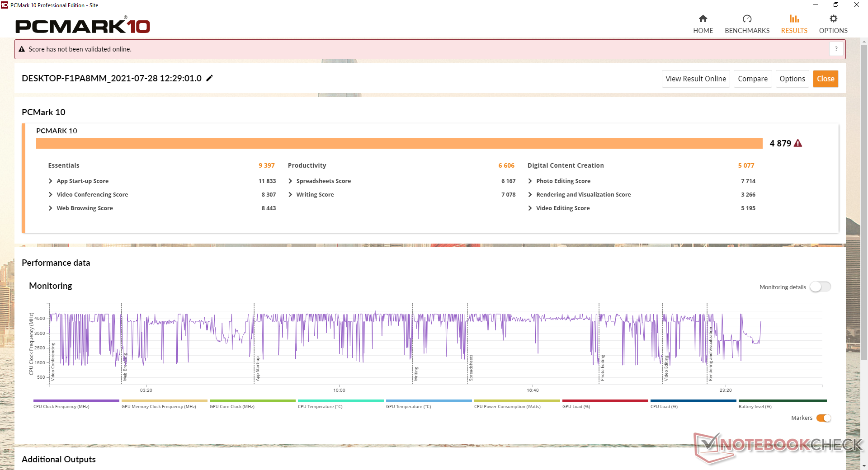868x470 pixels.
Task: Click the scrollbar down arrow
Action: [864, 465]
